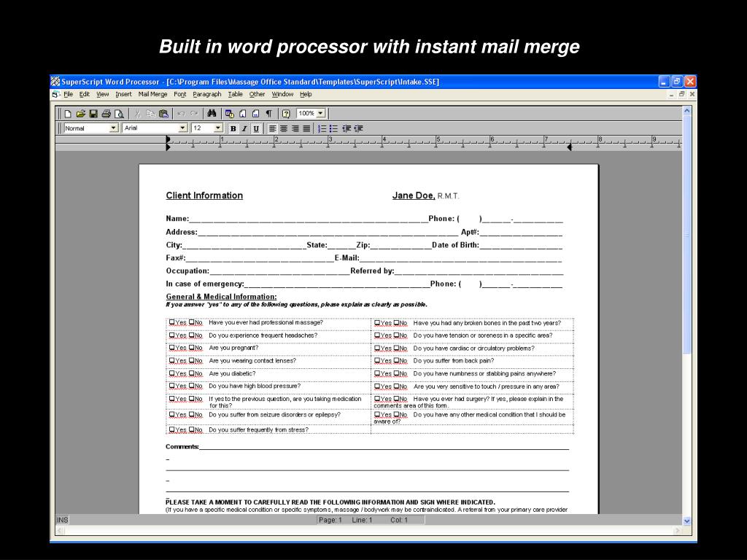747x560 pixels.
Task: Check Yes for 'Do you suffer frequently from stress?'
Action: pos(172,429)
